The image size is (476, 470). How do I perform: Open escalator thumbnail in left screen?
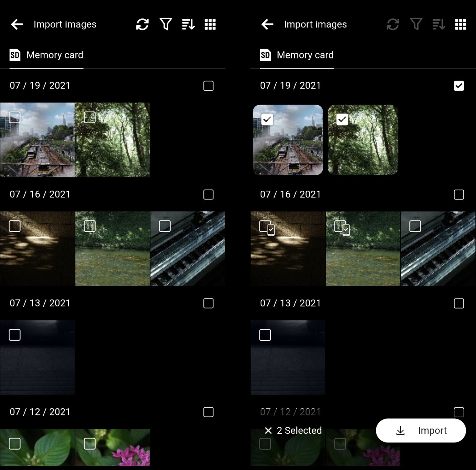coord(188,249)
